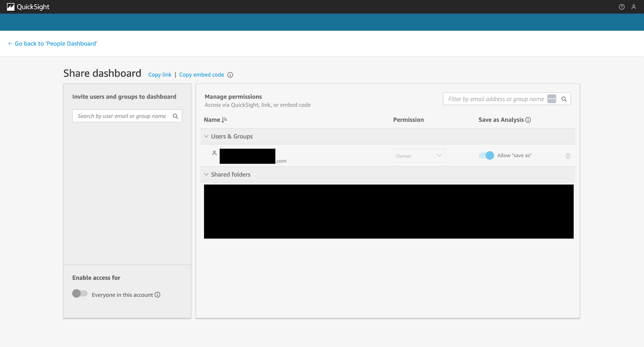This screenshot has height=347, width=644.
Task: Click the Save as Analysis column header
Action: tap(501, 120)
